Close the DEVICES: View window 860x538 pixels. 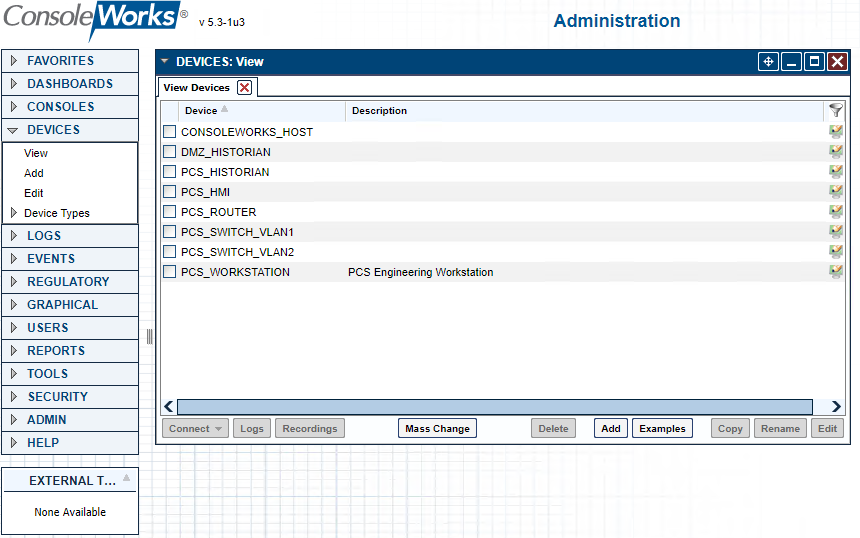(838, 61)
